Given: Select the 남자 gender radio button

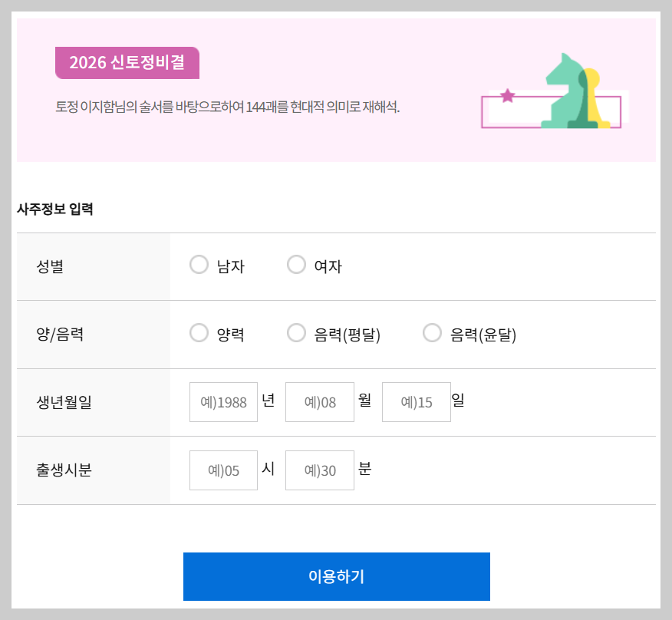Looking at the screenshot, I should (x=199, y=265).
